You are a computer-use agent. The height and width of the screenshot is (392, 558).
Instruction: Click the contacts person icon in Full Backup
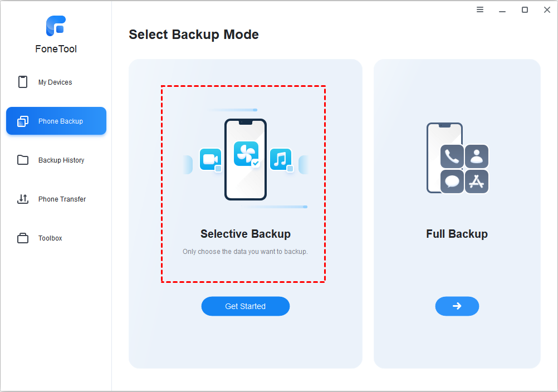(477, 157)
